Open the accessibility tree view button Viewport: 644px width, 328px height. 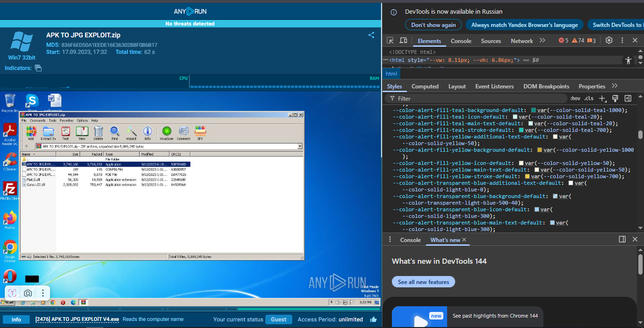pos(628,60)
